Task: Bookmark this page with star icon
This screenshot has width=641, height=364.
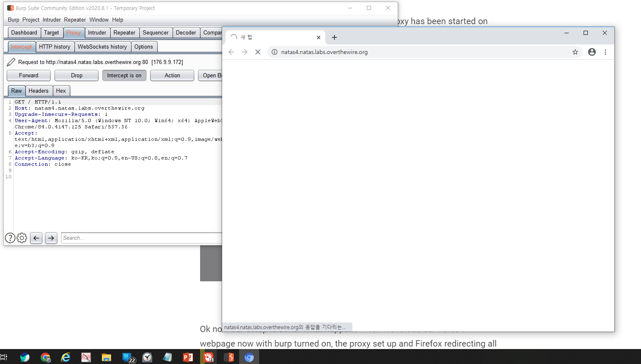Action: click(x=575, y=52)
